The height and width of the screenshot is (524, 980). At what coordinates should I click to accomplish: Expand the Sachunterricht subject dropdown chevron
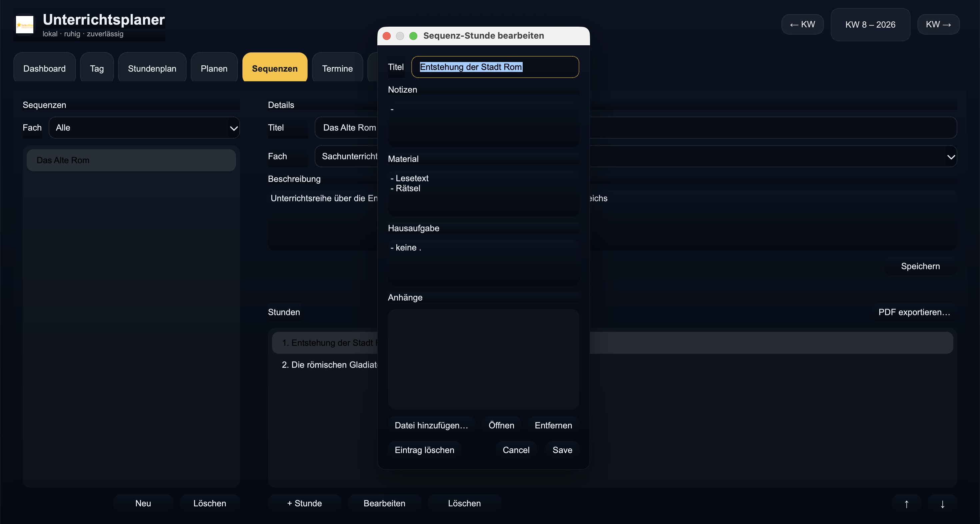(x=951, y=157)
